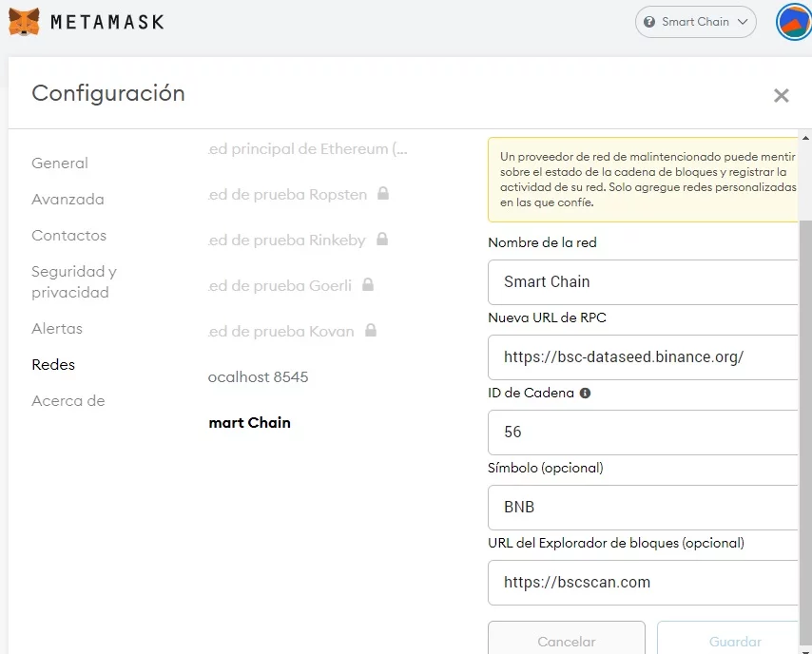Open the Contactos settings tab
812x654 pixels.
tap(68, 236)
